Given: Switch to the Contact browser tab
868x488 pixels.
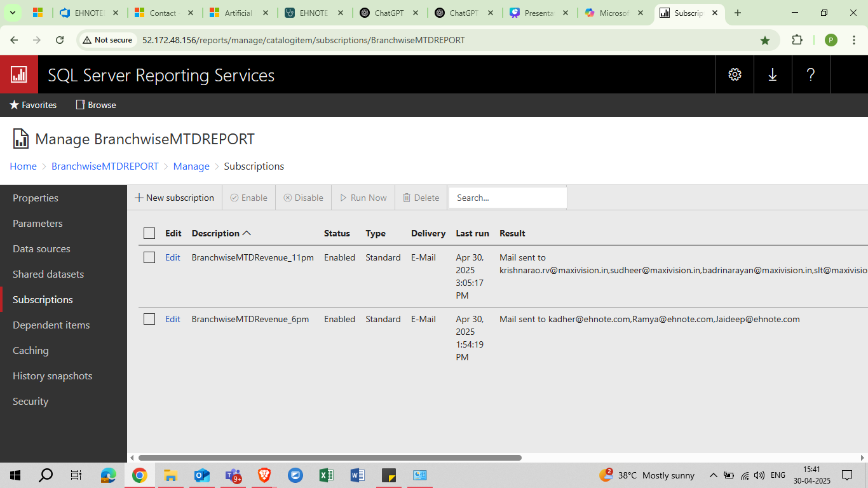Looking at the screenshot, I should [x=164, y=13].
